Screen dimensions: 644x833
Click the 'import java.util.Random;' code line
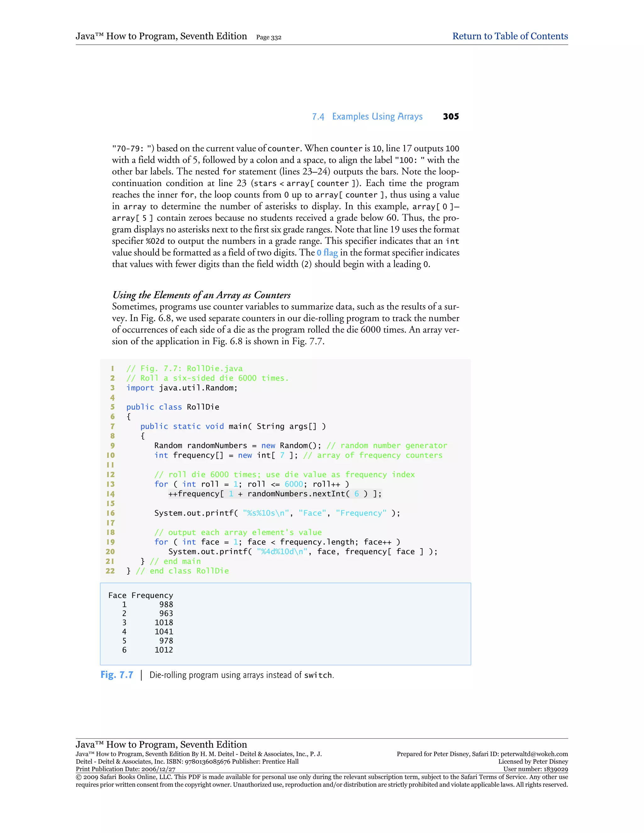coord(182,388)
